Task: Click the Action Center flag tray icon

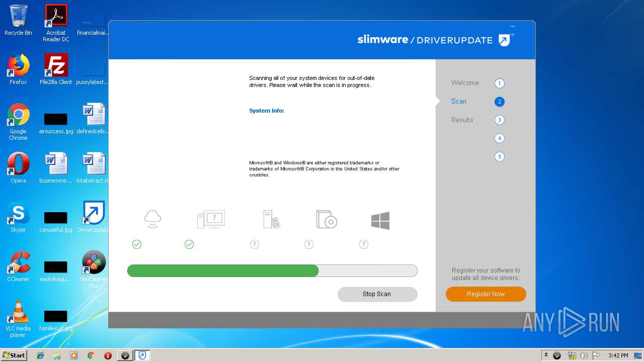Action: (596, 355)
